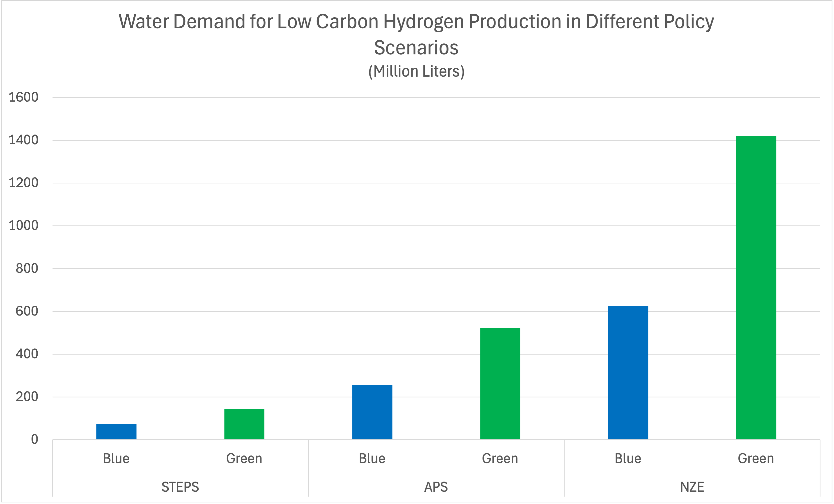Image resolution: width=834 pixels, height=504 pixels.
Task: Select the (Million Liters) subtitle
Action: click(x=416, y=71)
